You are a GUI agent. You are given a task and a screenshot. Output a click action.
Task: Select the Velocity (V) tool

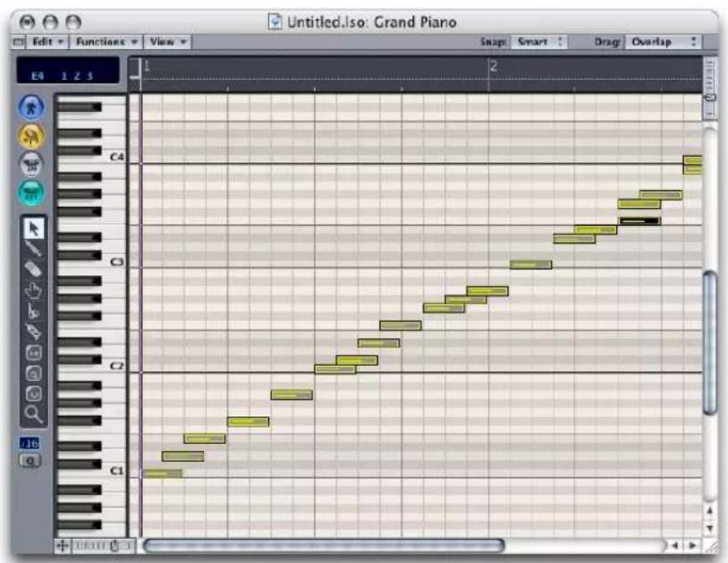(34, 393)
